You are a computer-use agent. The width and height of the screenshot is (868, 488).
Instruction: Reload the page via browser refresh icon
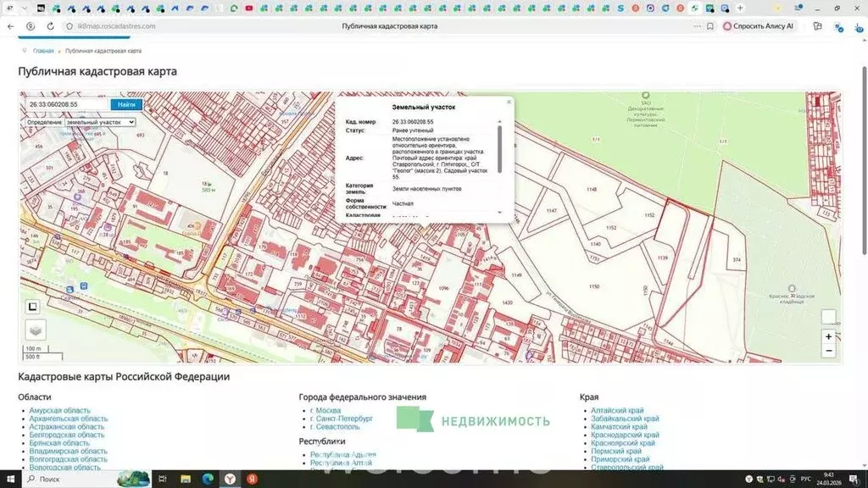(x=49, y=26)
